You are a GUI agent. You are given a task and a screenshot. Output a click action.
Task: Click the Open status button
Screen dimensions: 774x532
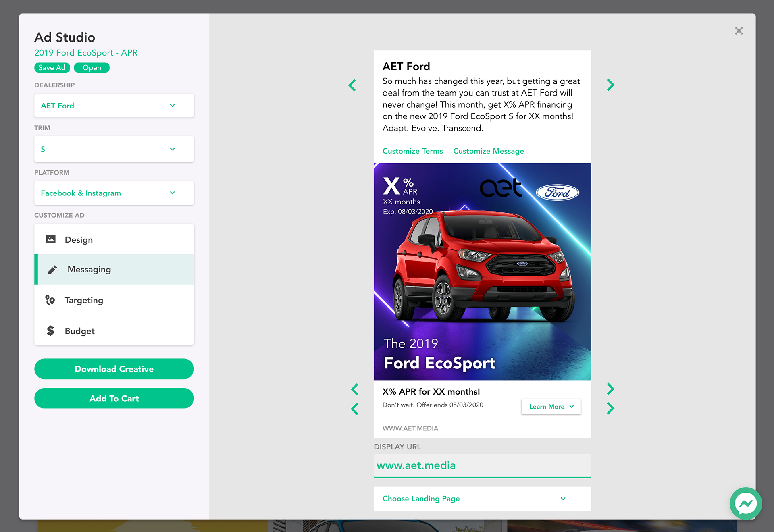[92, 68]
